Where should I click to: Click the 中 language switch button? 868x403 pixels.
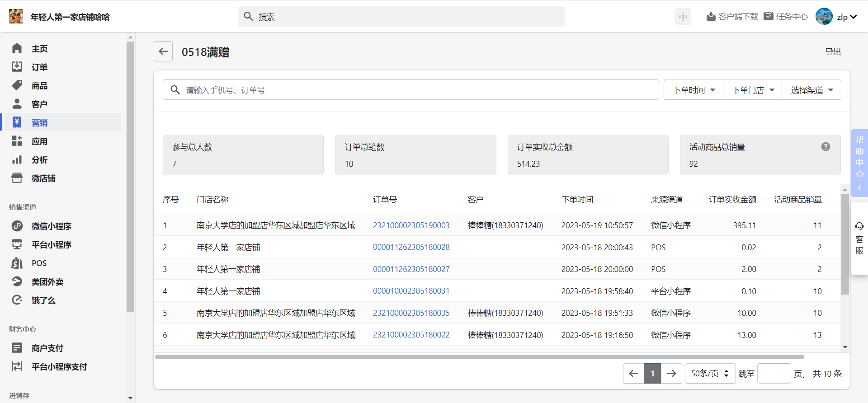pos(683,17)
